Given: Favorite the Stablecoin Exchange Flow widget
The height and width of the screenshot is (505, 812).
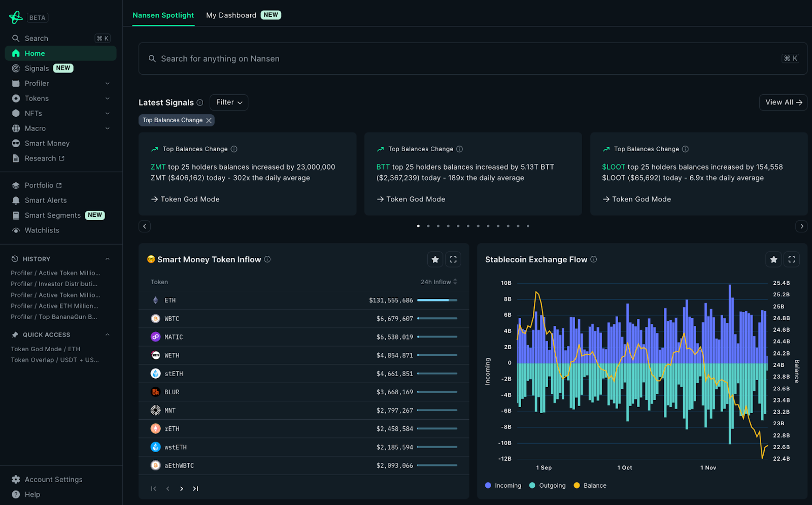Looking at the screenshot, I should (773, 259).
